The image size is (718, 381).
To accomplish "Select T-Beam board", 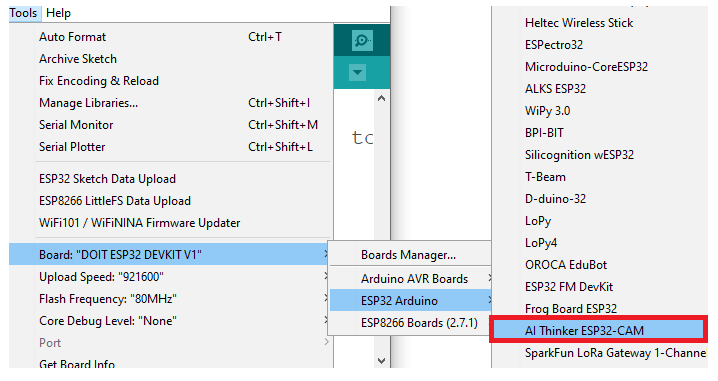I will pyautogui.click(x=600, y=176).
